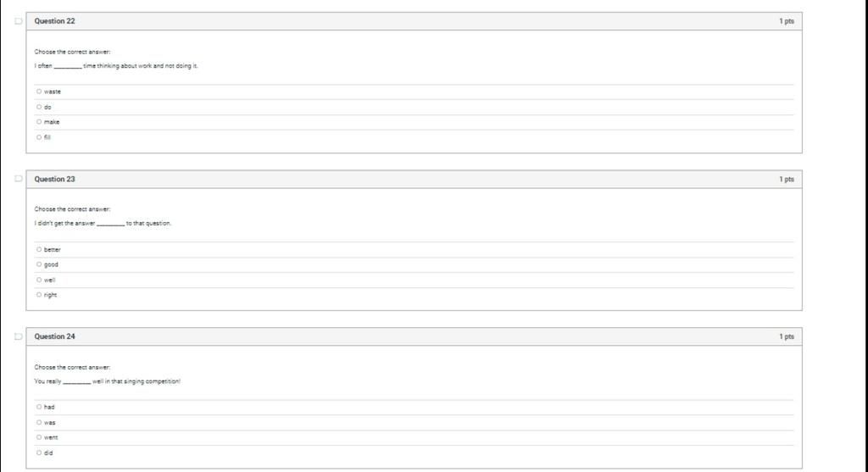868x472 pixels.
Task: Flag Question 23 with the bookmark icon
Action: tap(19, 179)
